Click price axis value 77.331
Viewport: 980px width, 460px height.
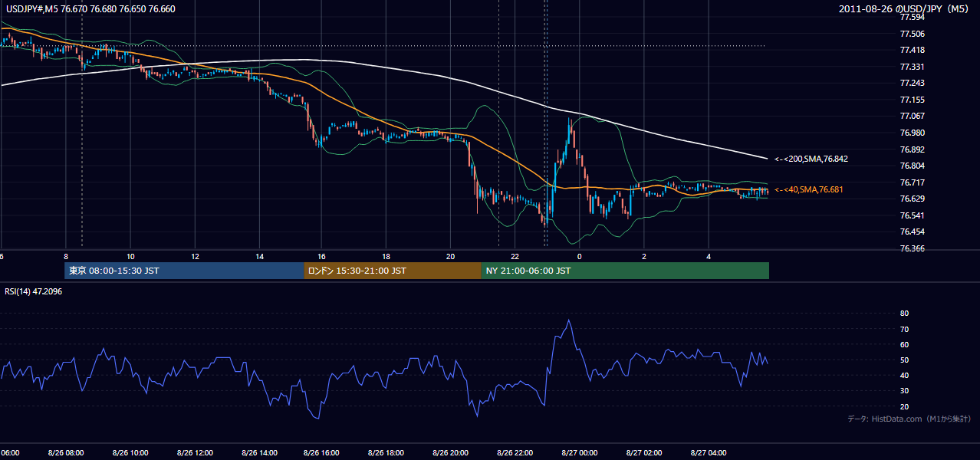click(912, 67)
